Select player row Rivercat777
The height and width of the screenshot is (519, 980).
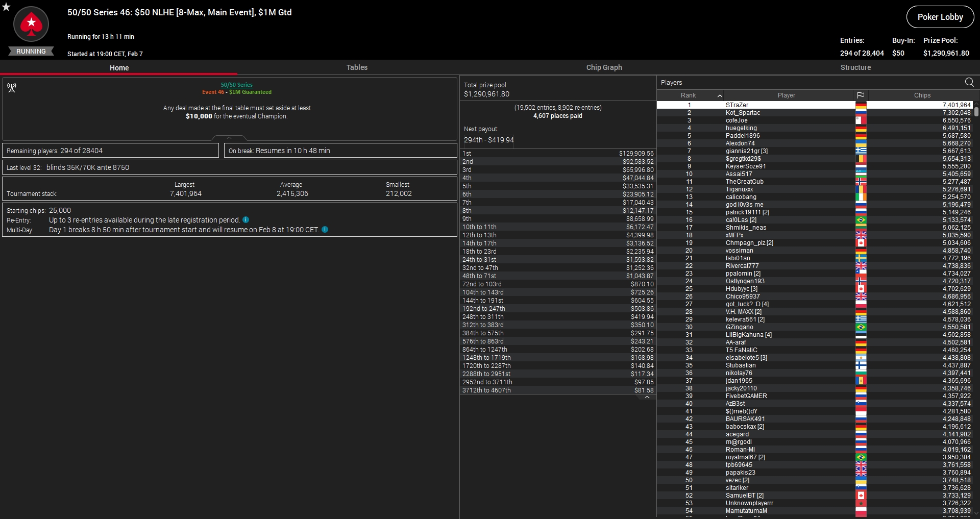(815, 266)
